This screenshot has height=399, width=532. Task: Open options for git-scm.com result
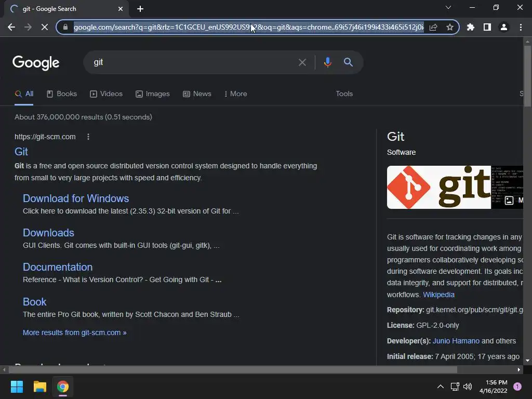(x=88, y=137)
